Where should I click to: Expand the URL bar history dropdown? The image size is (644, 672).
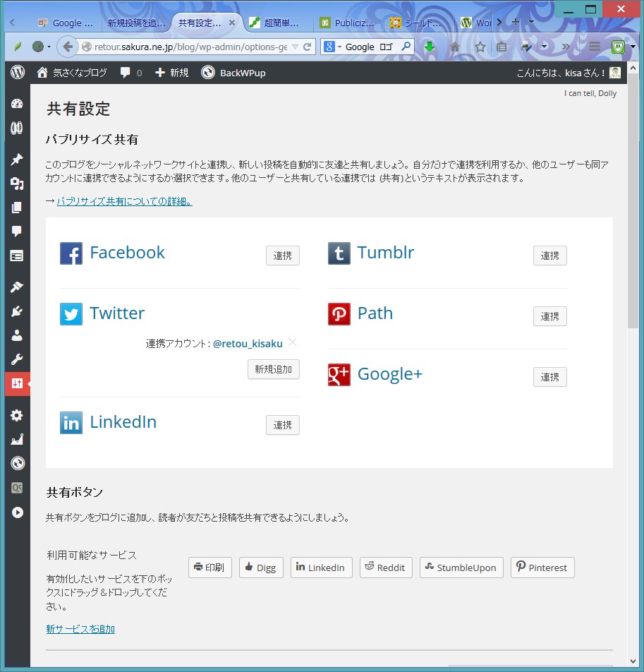point(295,47)
